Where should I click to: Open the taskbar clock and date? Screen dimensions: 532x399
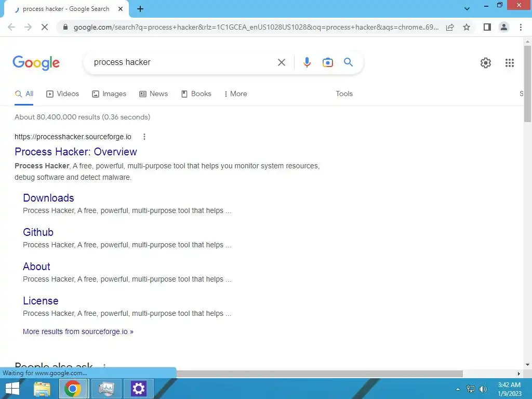(509, 389)
